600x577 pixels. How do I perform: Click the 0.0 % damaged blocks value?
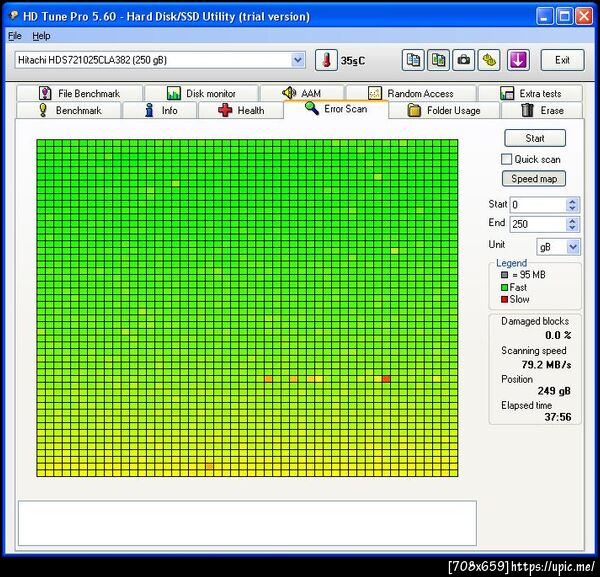coord(558,335)
